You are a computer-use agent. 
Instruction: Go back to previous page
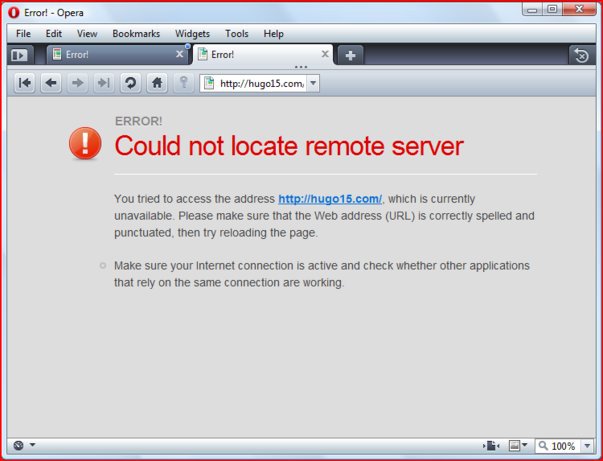point(51,83)
